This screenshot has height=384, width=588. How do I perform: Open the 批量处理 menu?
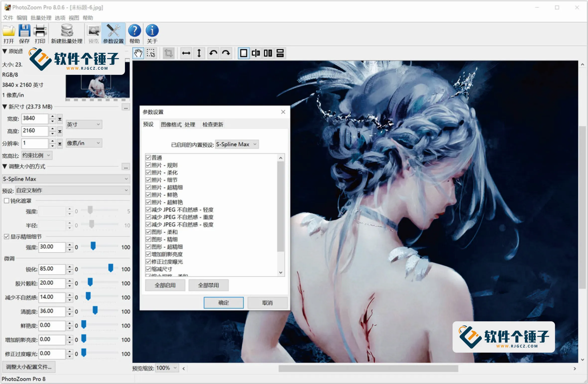pyautogui.click(x=41, y=18)
